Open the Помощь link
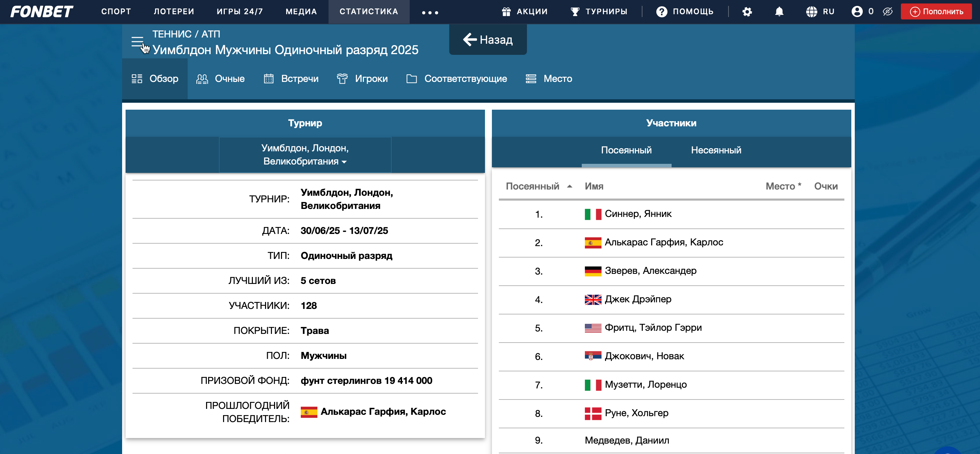 685,12
